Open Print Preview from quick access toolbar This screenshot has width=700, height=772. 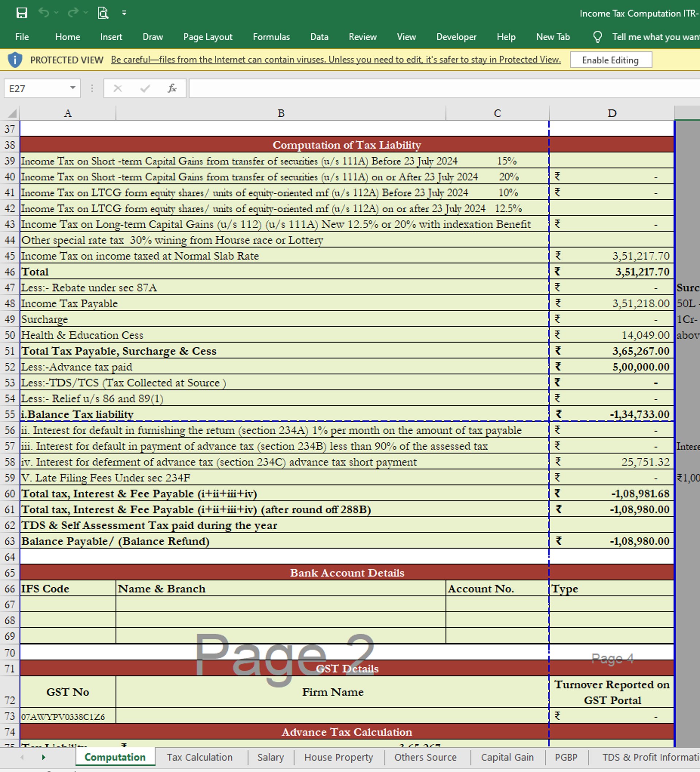pyautogui.click(x=102, y=13)
